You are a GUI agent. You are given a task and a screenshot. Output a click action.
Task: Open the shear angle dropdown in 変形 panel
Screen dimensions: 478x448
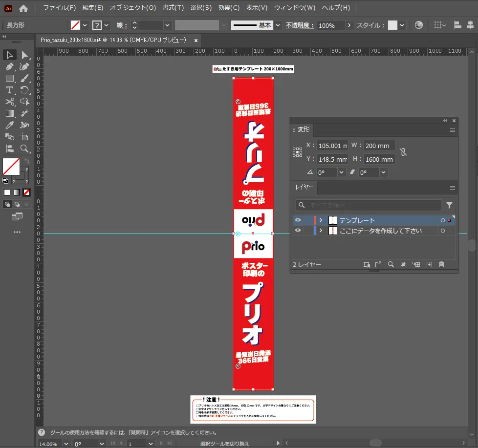384,172
